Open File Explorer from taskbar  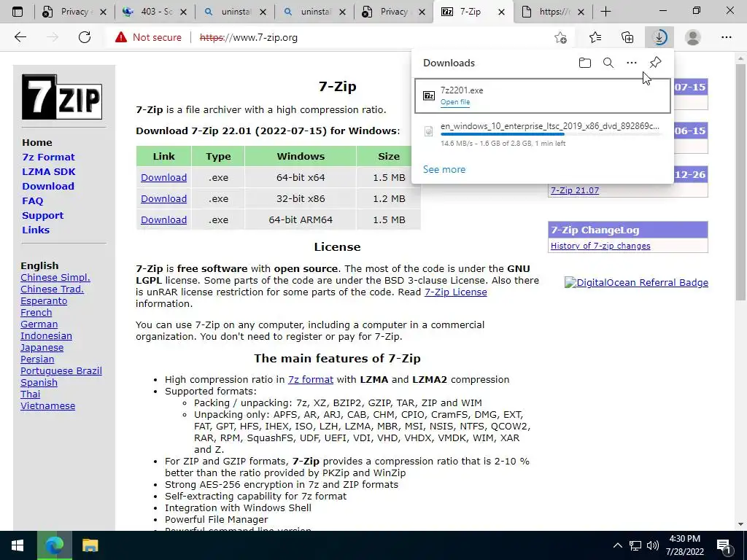click(x=90, y=545)
